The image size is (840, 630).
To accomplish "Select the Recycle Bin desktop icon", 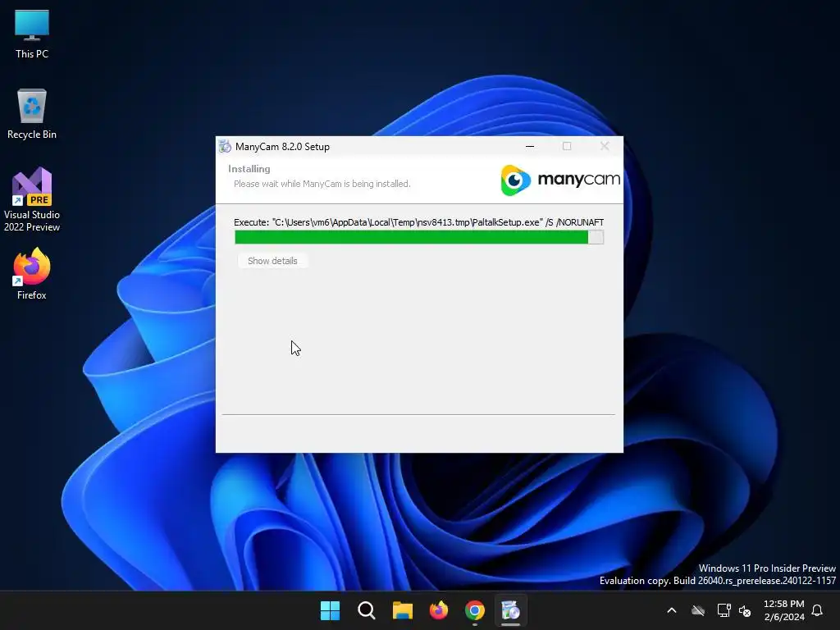I will point(32,114).
